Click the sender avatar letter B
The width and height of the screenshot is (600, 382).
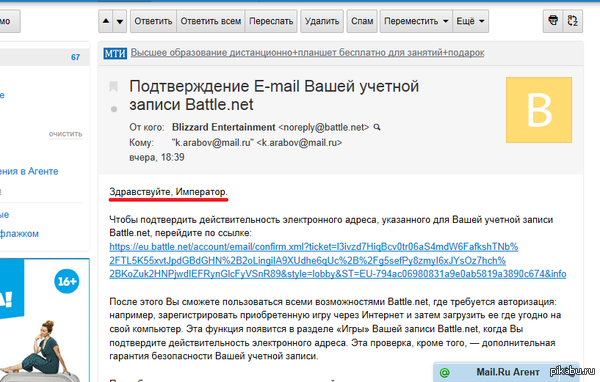click(x=539, y=110)
